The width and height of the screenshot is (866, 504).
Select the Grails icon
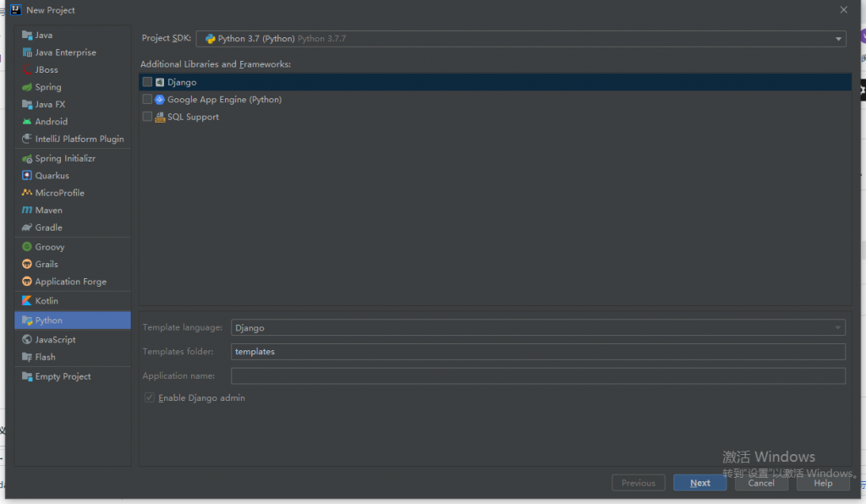26,264
